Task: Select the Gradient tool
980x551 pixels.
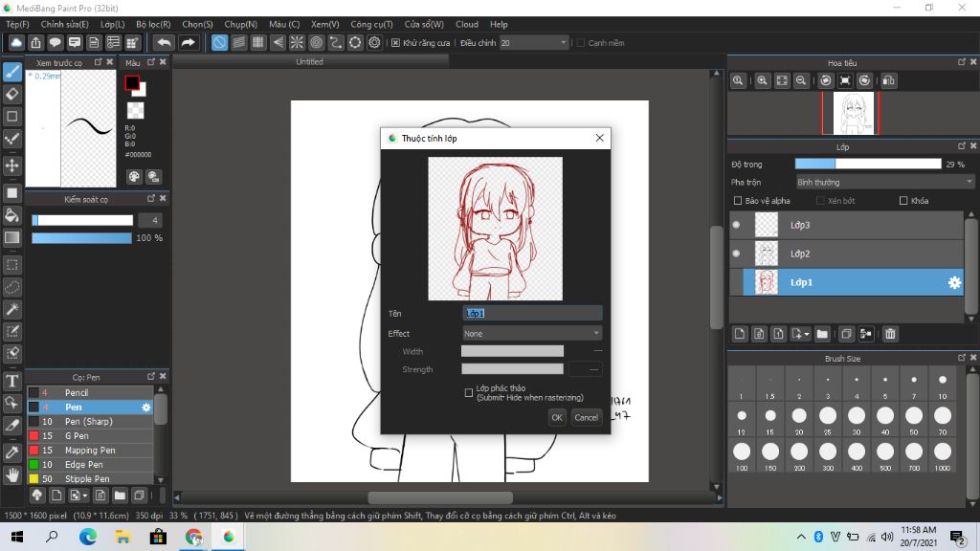Action: point(11,237)
